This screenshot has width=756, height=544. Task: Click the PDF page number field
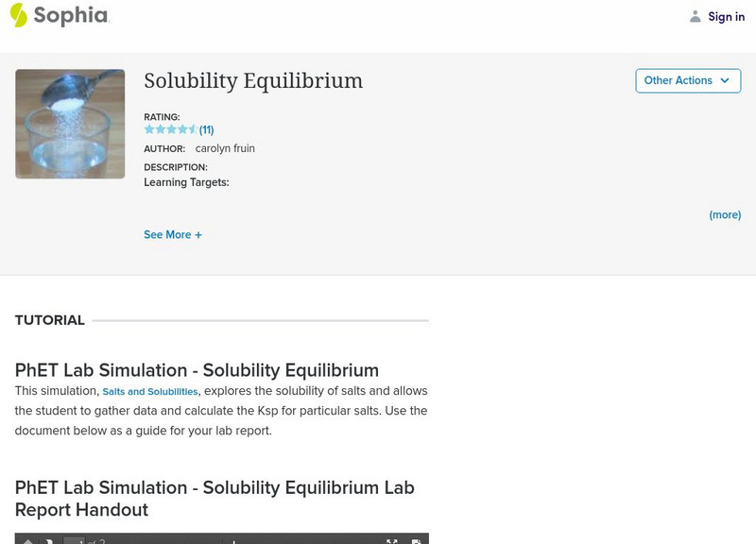tap(74, 541)
